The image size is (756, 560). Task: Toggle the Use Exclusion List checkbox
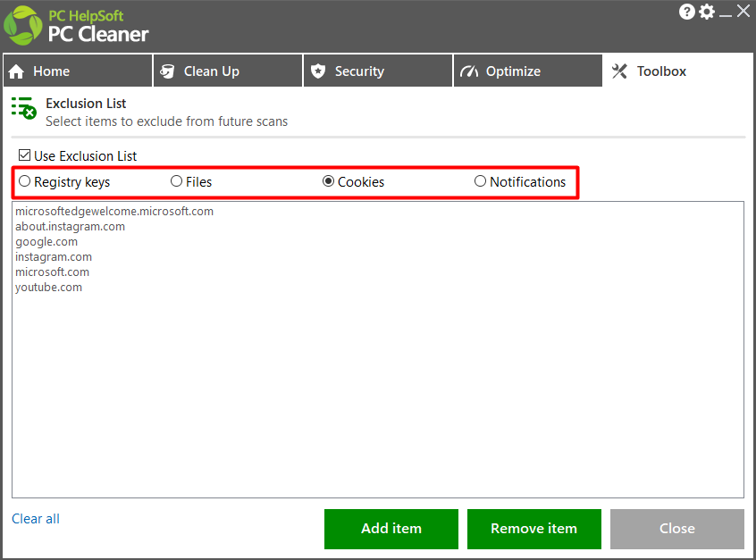[24, 155]
